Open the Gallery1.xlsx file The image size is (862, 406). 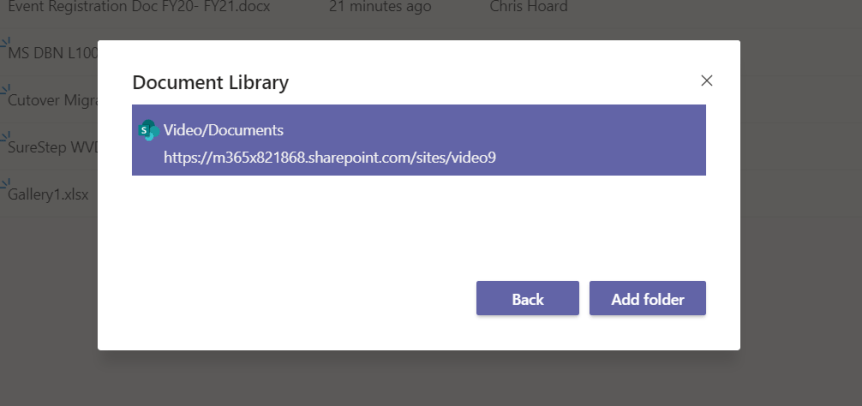49,194
